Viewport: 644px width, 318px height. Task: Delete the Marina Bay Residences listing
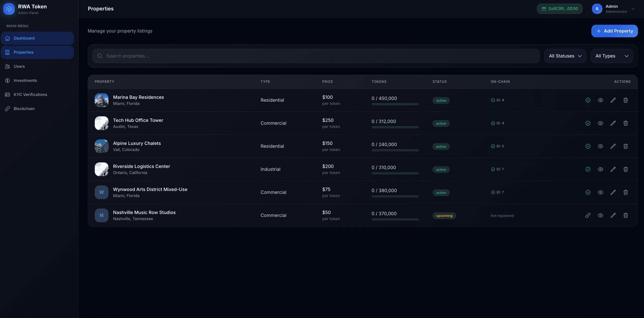[x=626, y=100]
